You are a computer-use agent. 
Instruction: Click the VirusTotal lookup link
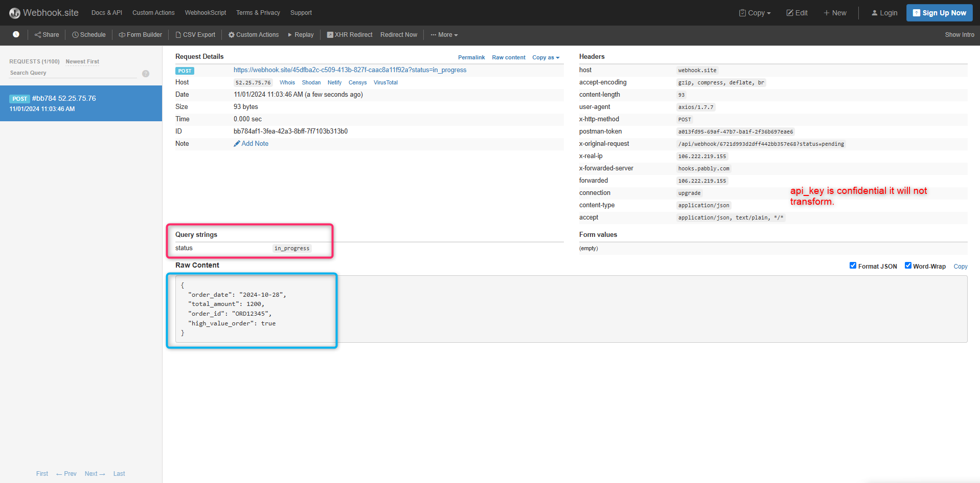(385, 82)
